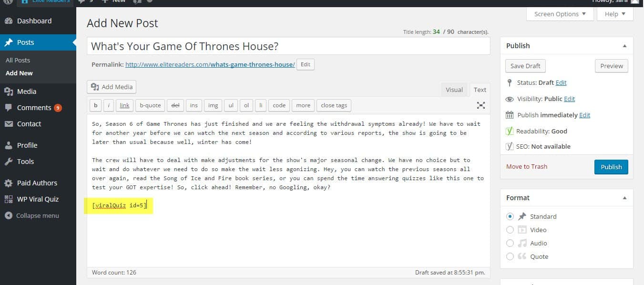Open the Paid Authors gear menu
The height and width of the screenshot is (285, 644).
9,183
